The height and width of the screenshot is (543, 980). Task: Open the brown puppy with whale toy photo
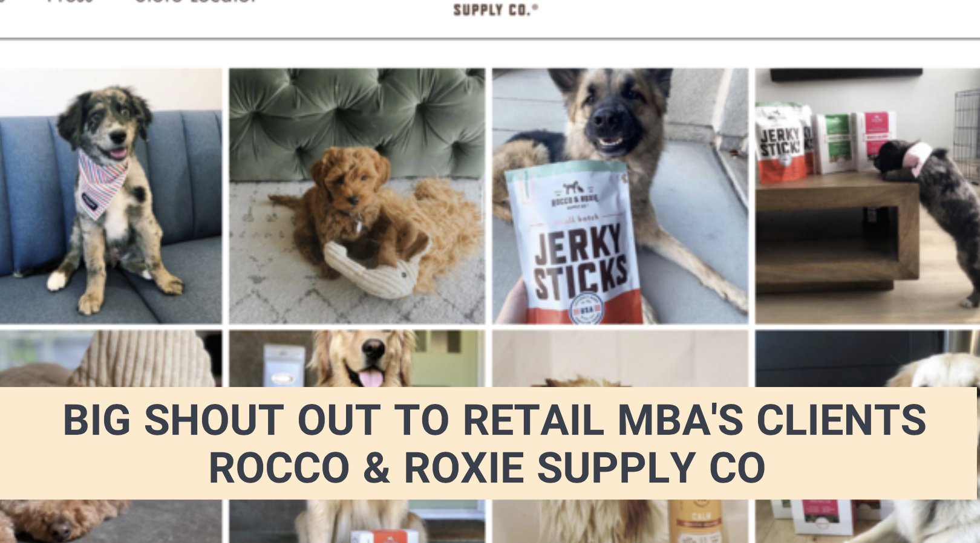[x=357, y=196]
